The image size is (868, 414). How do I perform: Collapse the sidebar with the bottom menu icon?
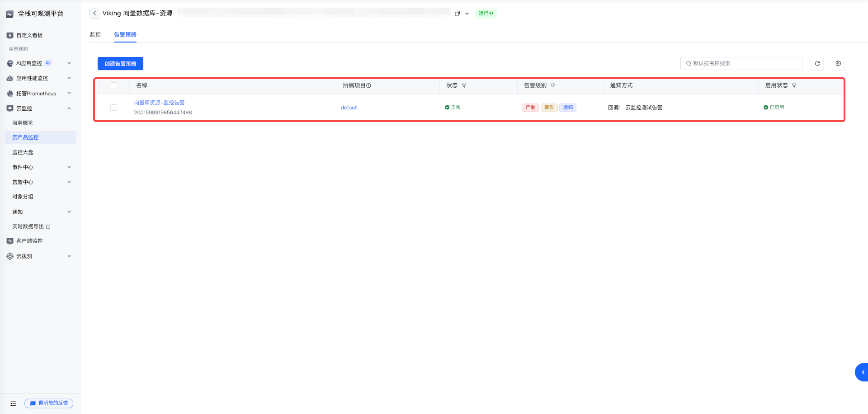click(x=13, y=404)
